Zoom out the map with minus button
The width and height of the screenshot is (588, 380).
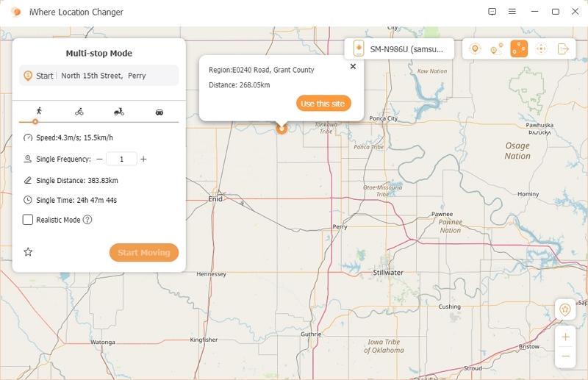pyautogui.click(x=565, y=356)
